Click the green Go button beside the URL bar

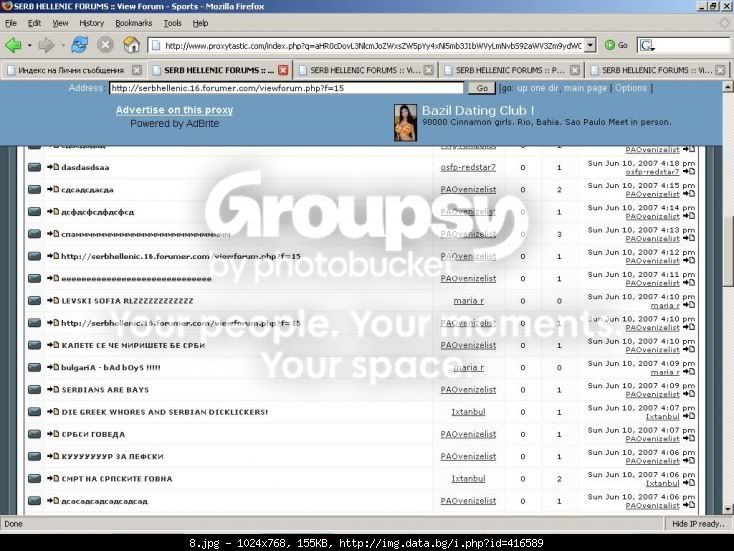pyautogui.click(x=616, y=45)
